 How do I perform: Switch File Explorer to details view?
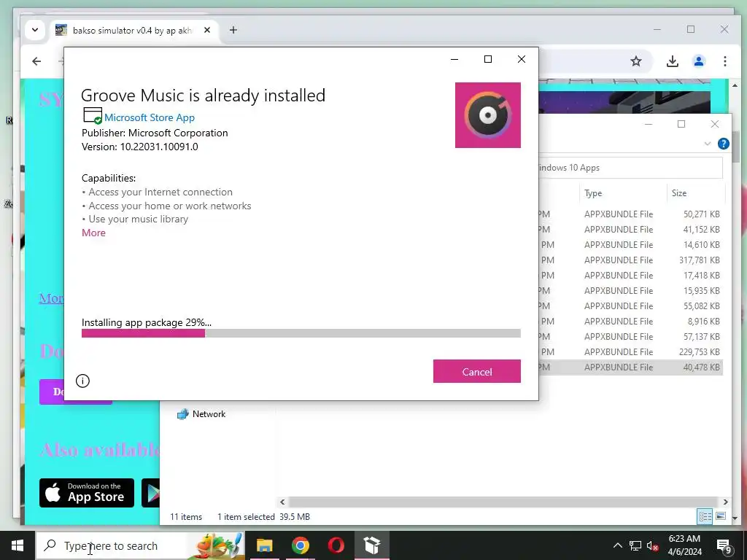click(x=705, y=516)
